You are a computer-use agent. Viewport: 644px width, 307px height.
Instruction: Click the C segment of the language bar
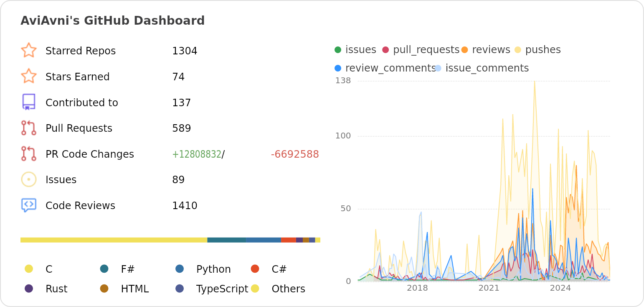113,240
